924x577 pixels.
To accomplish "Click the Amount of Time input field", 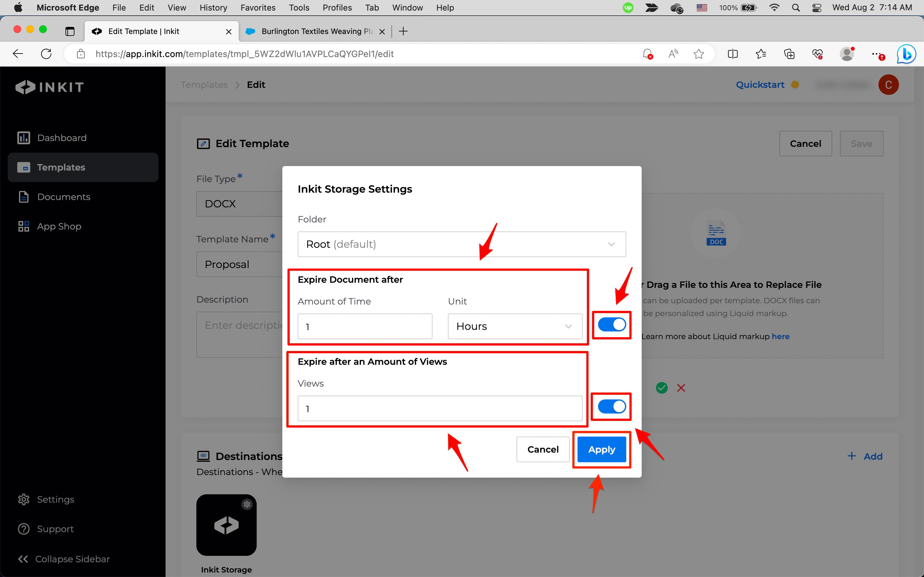I will coord(365,326).
